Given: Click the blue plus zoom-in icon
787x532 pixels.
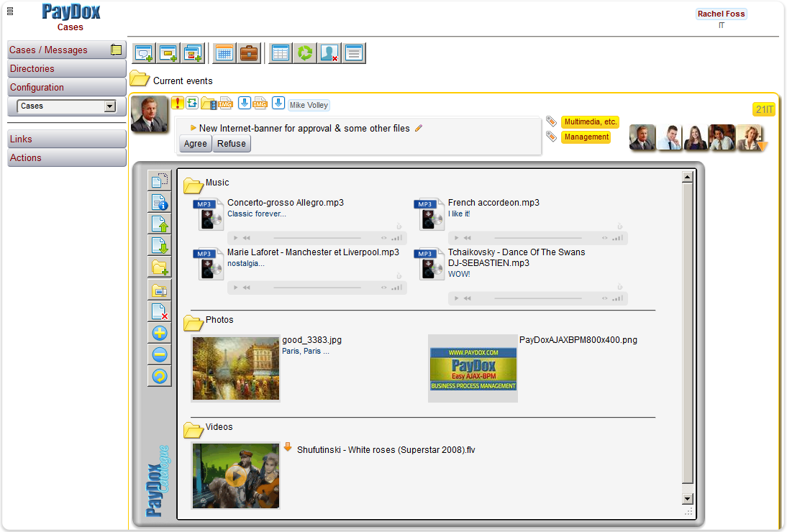Looking at the screenshot, I should pyautogui.click(x=160, y=333).
